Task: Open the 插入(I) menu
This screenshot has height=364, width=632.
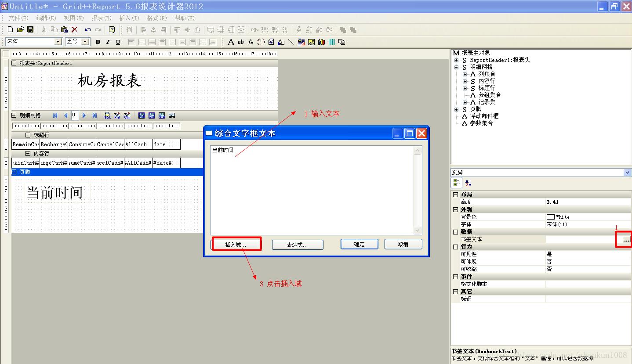Action: [129, 18]
